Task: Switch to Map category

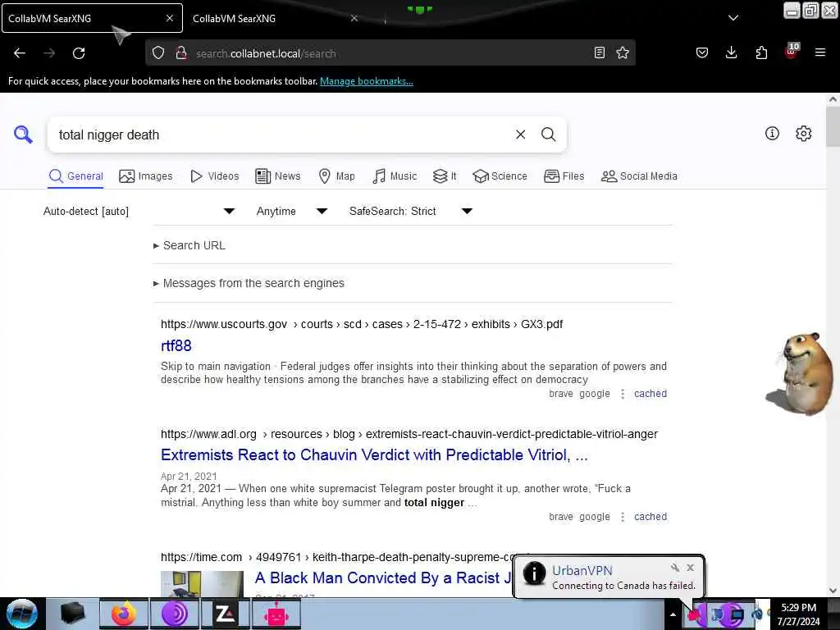Action: point(336,176)
